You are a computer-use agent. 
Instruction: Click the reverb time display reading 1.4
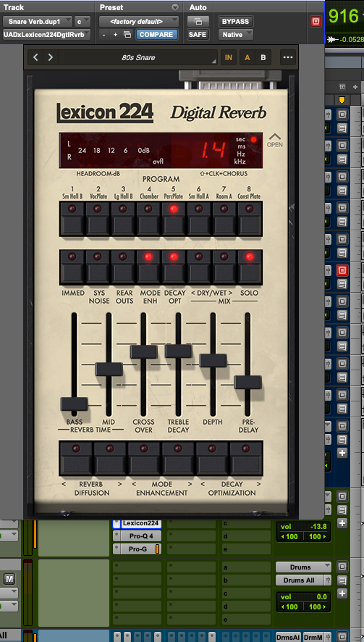pyautogui.click(x=213, y=151)
